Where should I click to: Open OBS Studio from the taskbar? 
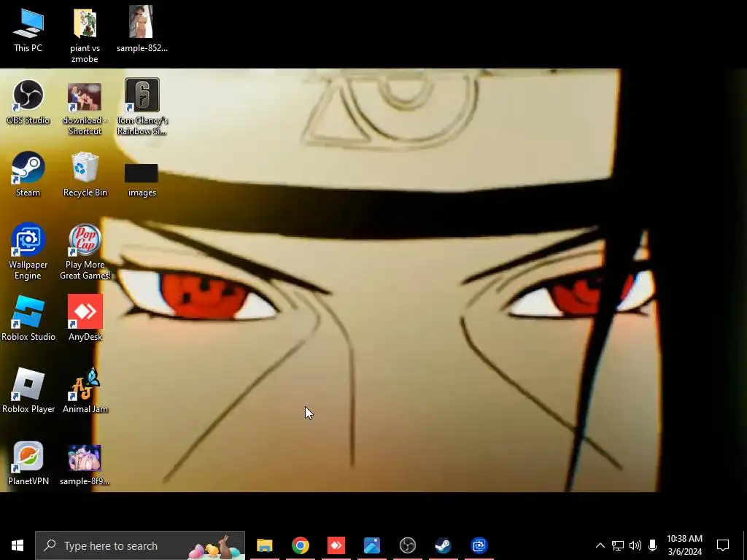[x=407, y=545]
